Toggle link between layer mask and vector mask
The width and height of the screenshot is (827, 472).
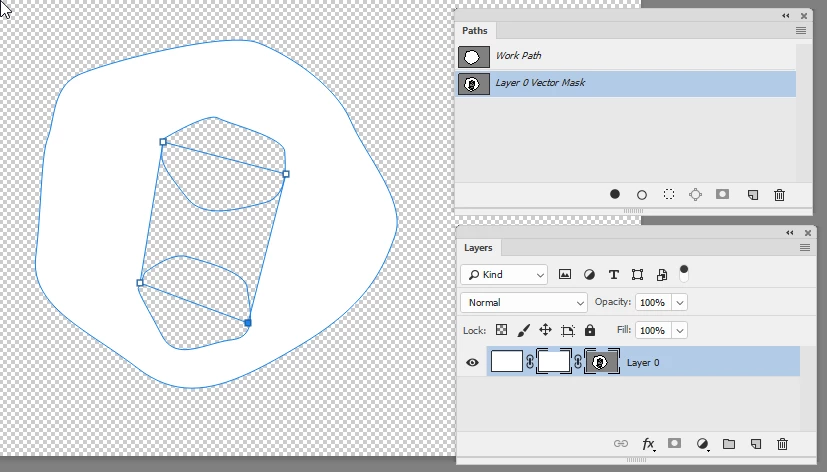click(578, 362)
